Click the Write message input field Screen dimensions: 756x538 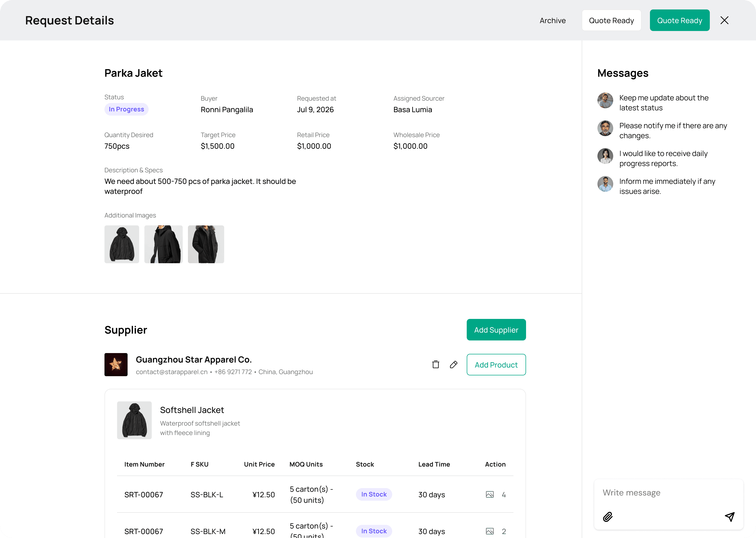pyautogui.click(x=669, y=493)
